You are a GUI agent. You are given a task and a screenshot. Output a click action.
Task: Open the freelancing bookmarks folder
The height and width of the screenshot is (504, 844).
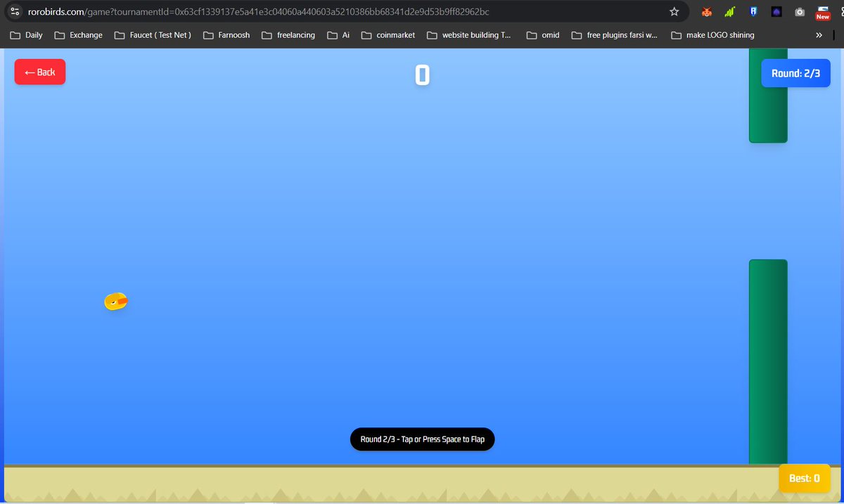[288, 34]
